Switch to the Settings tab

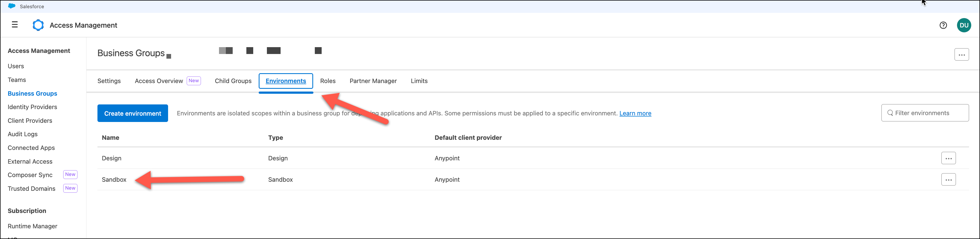click(109, 81)
